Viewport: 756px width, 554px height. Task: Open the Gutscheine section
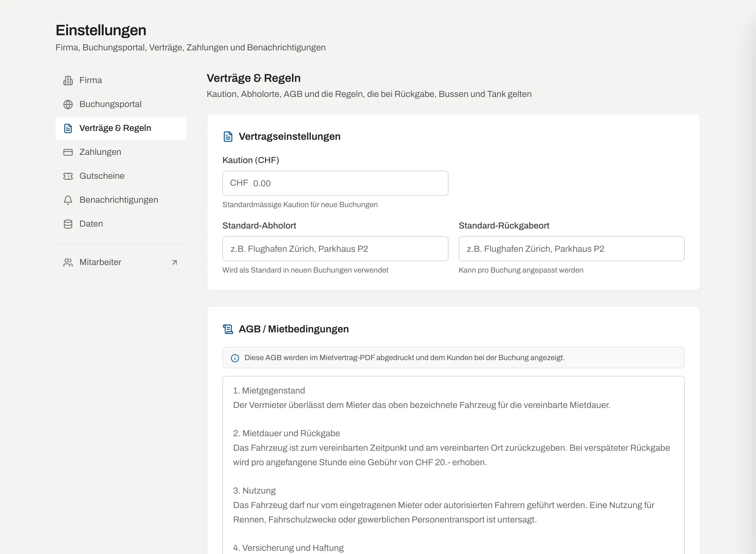[121, 176]
